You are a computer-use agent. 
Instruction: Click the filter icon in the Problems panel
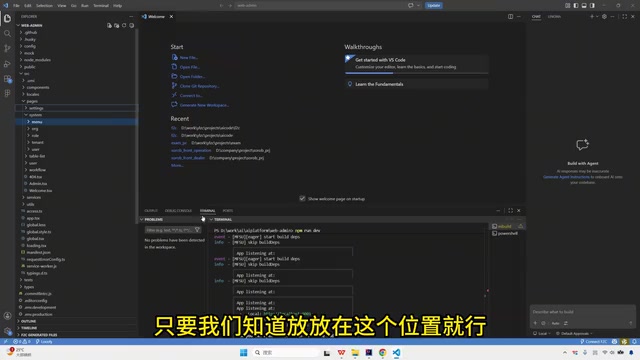coord(197,230)
